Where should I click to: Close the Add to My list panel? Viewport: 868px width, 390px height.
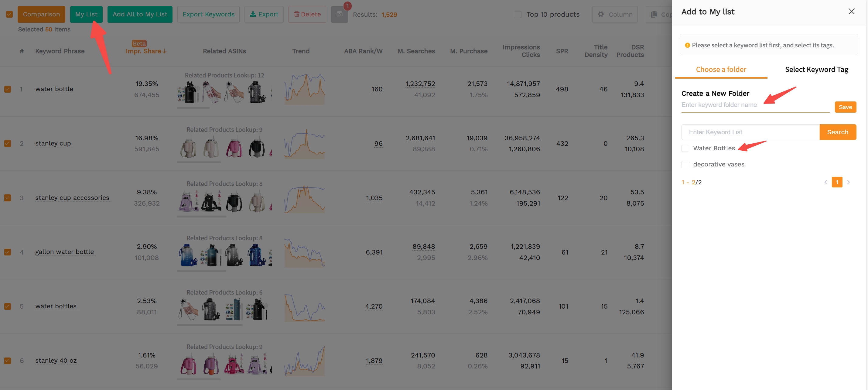coord(852,11)
